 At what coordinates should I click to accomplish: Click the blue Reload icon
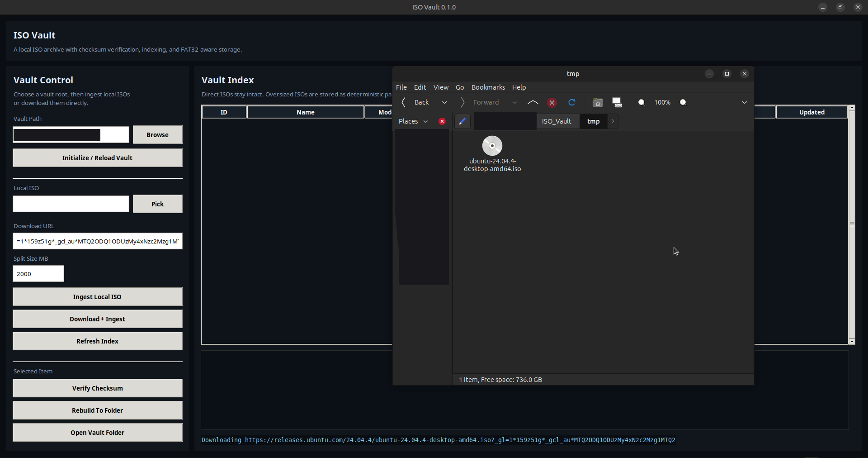click(x=572, y=102)
